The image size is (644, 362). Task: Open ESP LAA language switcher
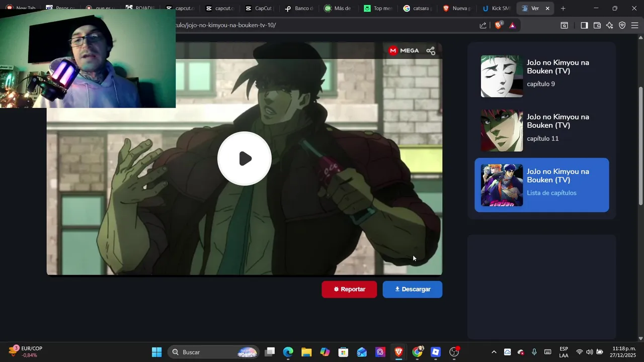[x=564, y=352]
